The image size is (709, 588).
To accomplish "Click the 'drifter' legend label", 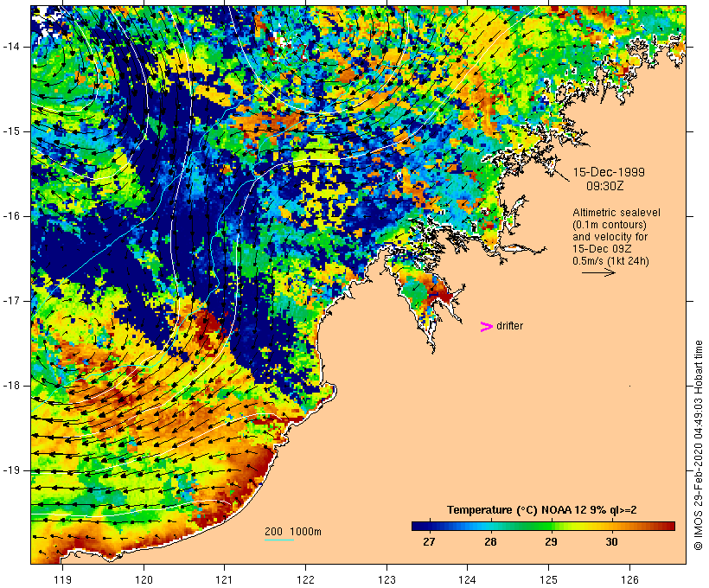I will (x=509, y=326).
